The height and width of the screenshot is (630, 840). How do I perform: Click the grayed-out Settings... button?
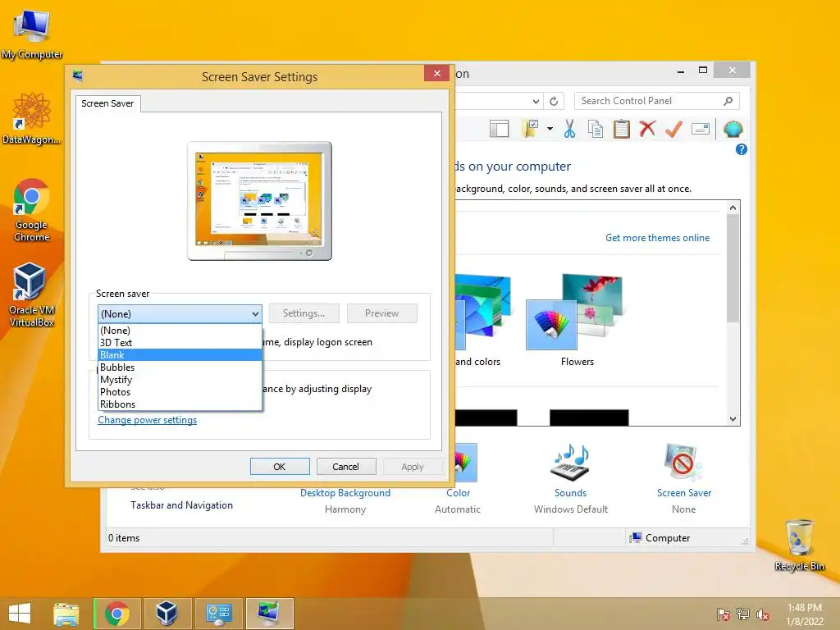tap(304, 313)
